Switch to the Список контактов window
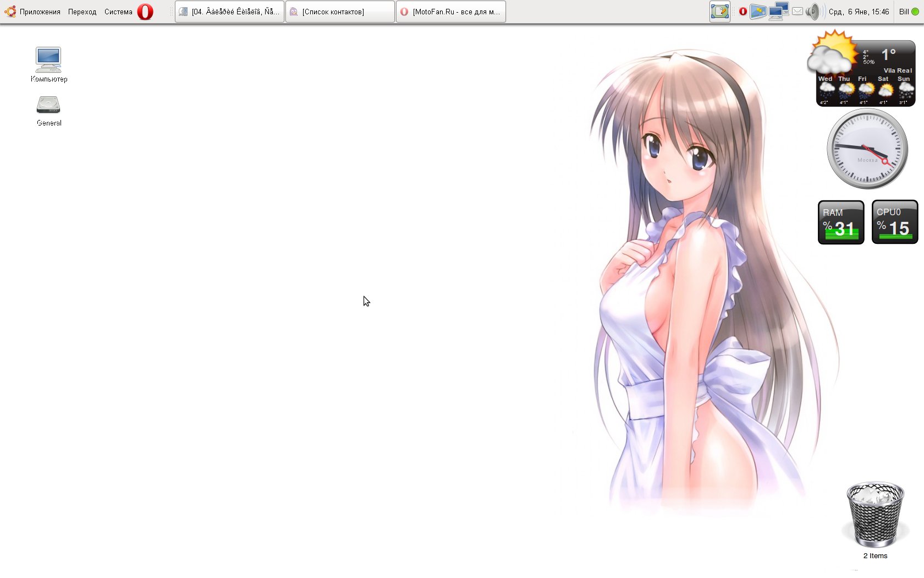Screen dimensions: 924x578 340,12
